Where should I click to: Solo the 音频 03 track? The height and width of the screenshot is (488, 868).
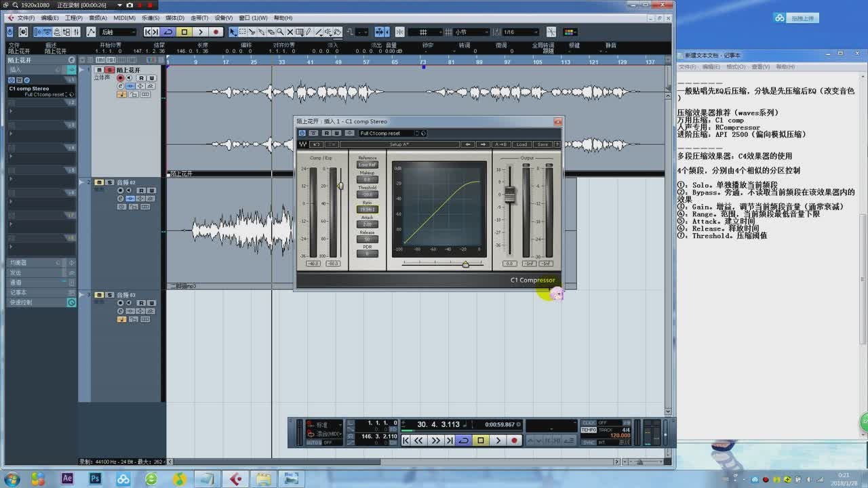pos(109,295)
